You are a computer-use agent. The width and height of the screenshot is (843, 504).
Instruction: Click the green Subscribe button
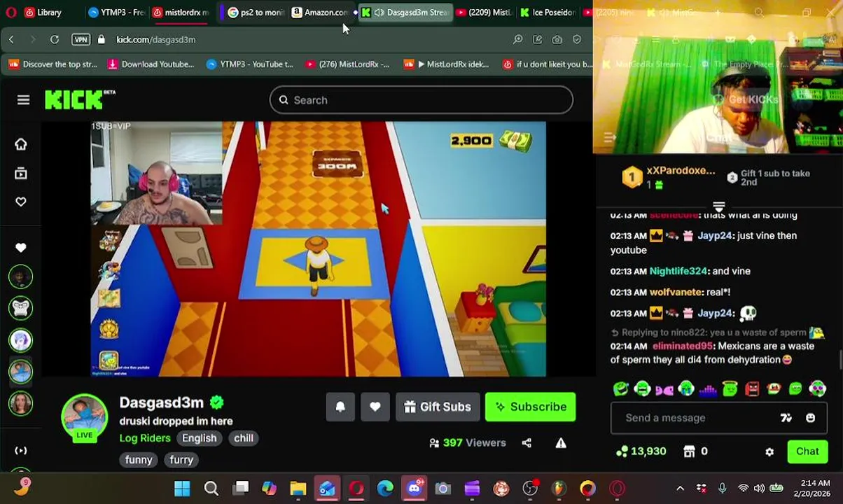(531, 407)
